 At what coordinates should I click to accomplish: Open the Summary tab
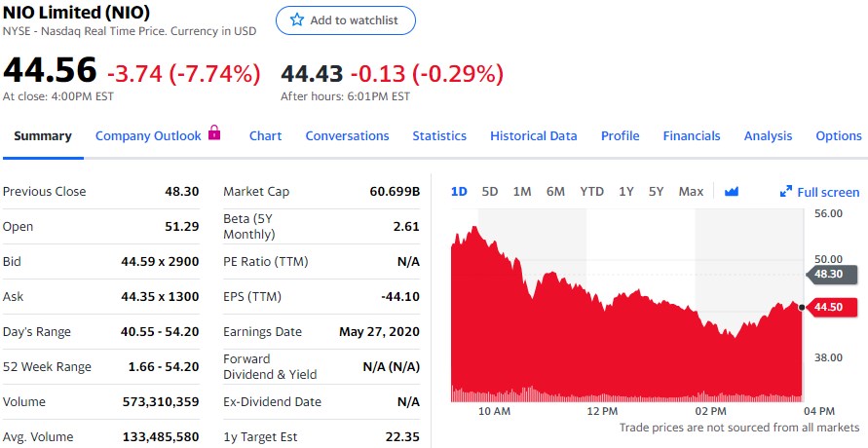click(42, 136)
